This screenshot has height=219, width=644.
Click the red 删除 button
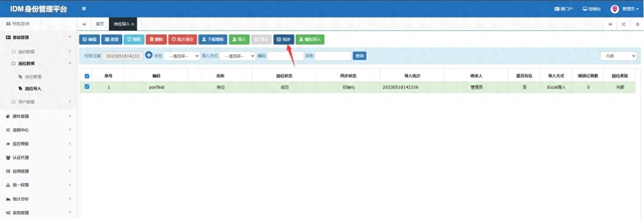point(156,39)
